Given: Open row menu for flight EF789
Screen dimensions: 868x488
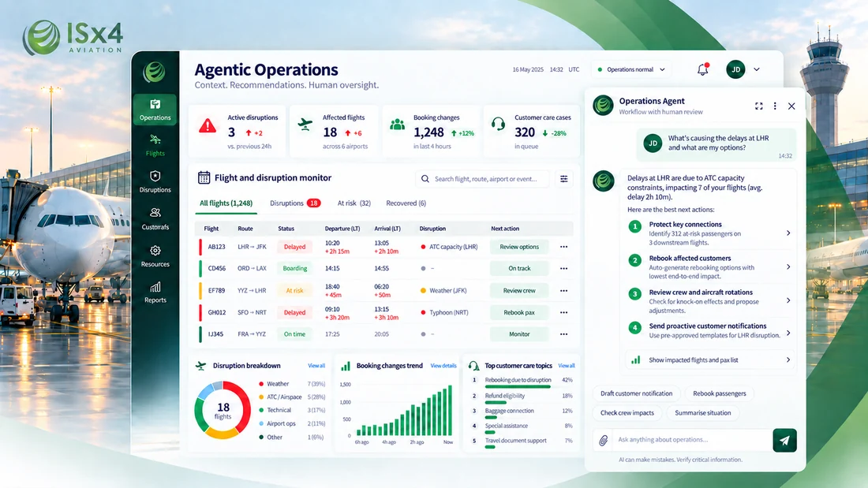Looking at the screenshot, I should click(563, 290).
